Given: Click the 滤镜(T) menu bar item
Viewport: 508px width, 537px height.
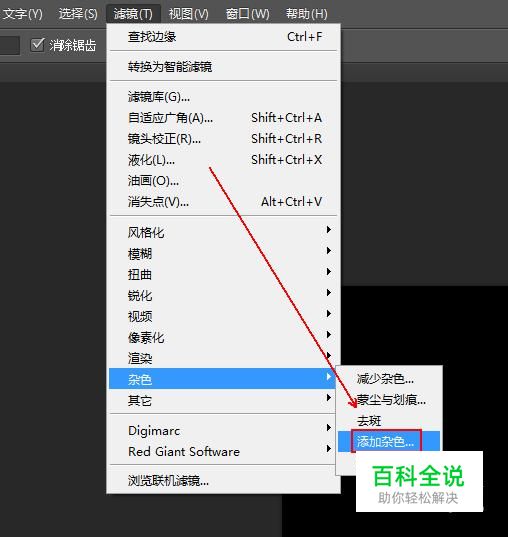Looking at the screenshot, I should point(133,14).
